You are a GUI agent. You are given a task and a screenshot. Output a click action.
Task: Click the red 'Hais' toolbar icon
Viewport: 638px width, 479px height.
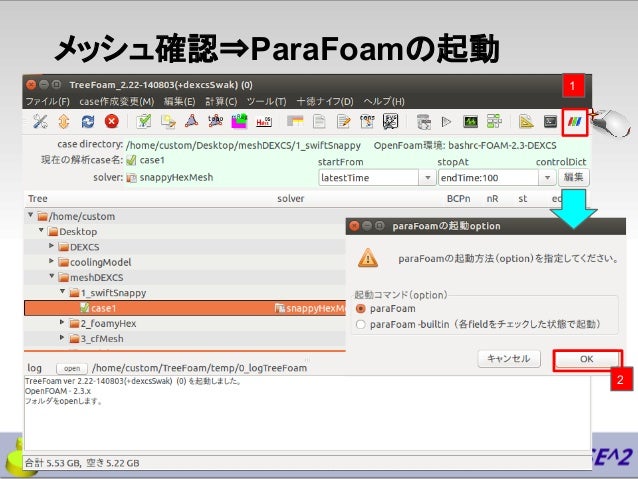click(x=264, y=121)
